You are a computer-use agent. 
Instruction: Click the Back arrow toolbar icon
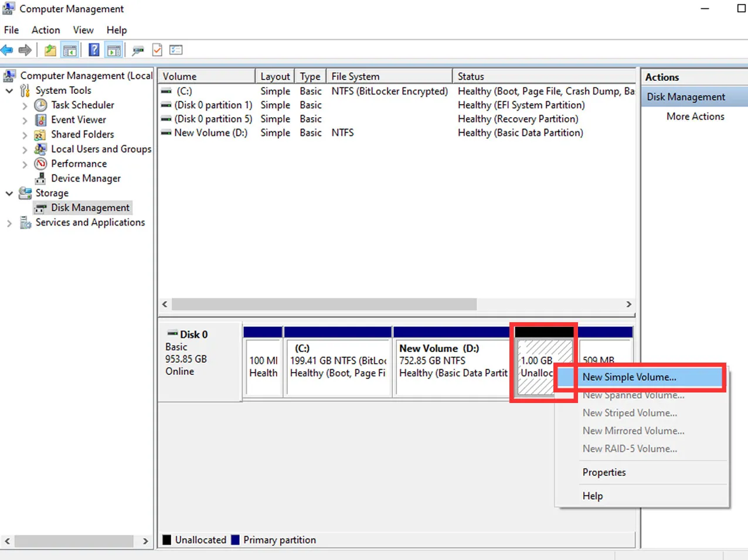7,50
